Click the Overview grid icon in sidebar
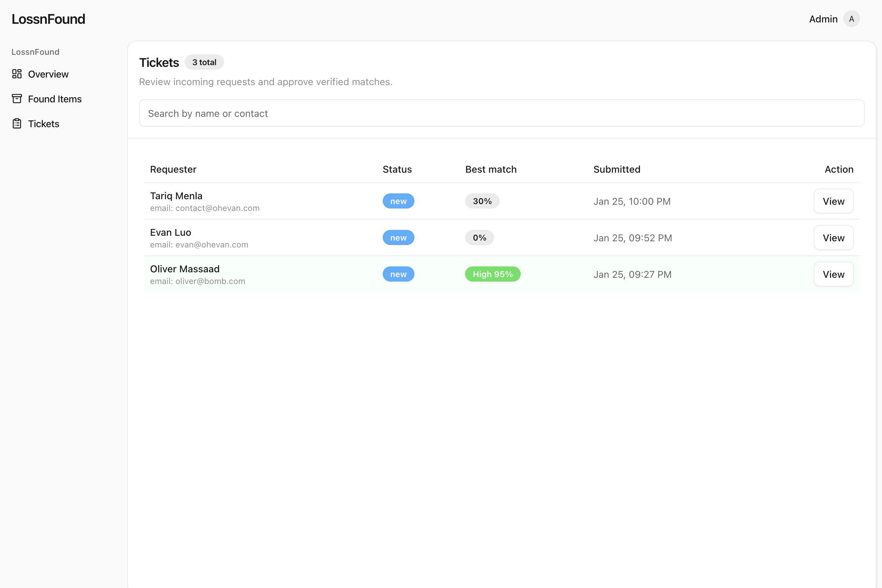 click(17, 74)
